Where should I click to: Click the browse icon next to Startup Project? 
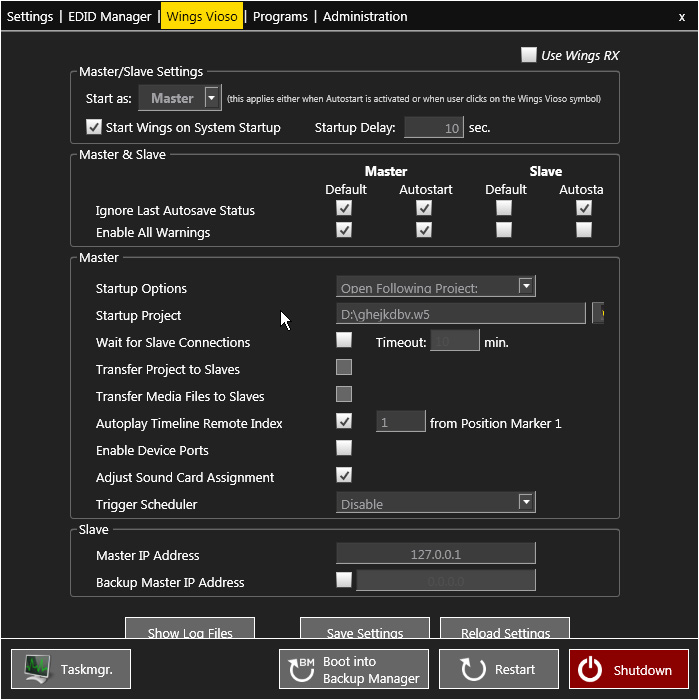click(x=598, y=313)
